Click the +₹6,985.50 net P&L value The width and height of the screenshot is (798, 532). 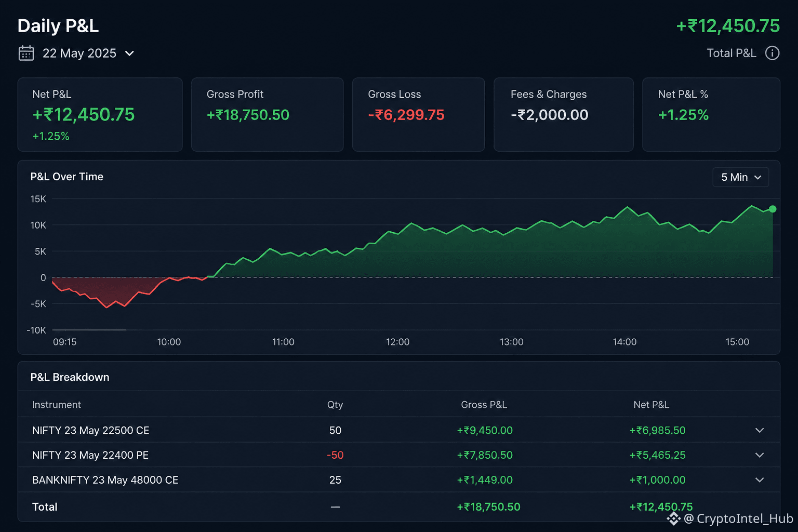(657, 430)
